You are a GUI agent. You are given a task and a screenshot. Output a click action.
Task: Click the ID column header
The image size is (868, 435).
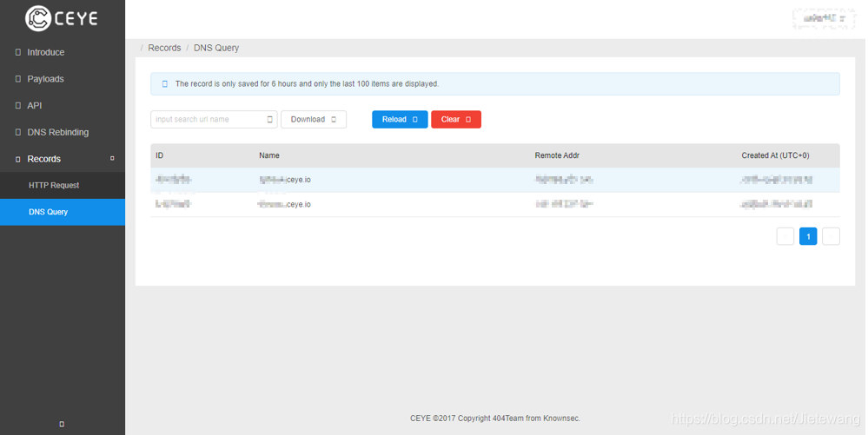(159, 155)
